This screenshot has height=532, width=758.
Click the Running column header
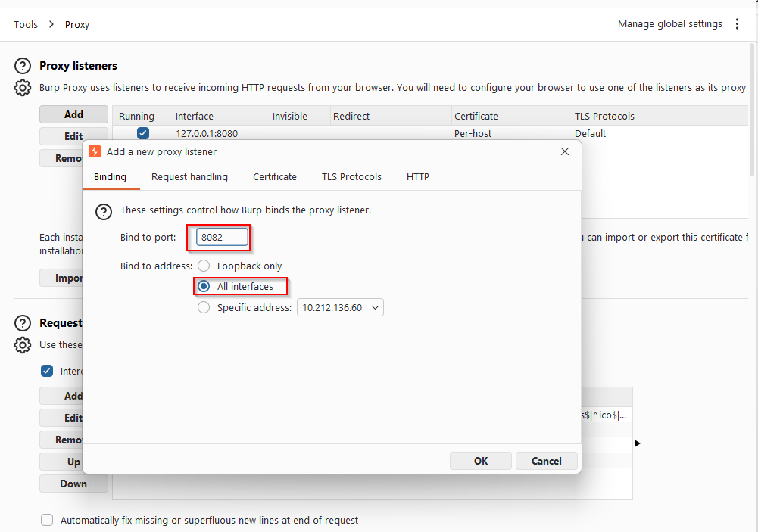click(142, 116)
